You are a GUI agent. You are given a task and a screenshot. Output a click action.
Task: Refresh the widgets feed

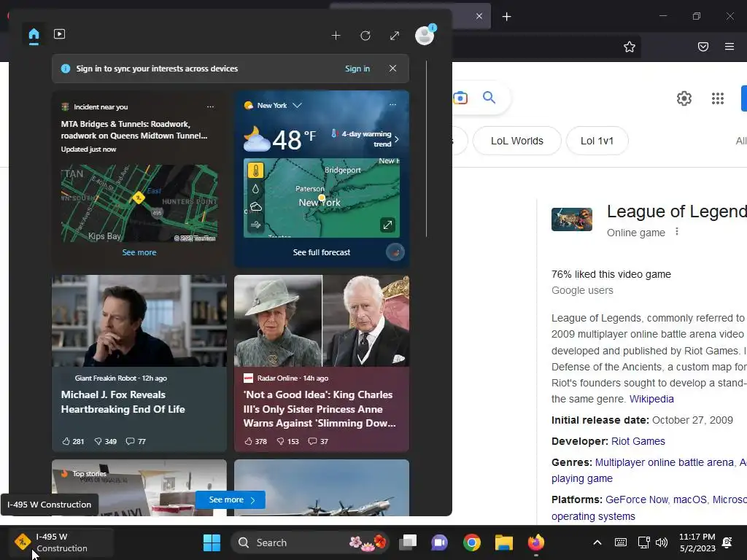click(365, 36)
